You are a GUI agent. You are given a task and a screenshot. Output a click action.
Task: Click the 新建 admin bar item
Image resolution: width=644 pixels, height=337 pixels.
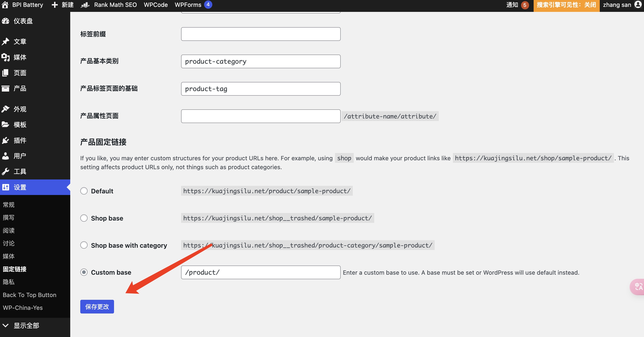68,5
